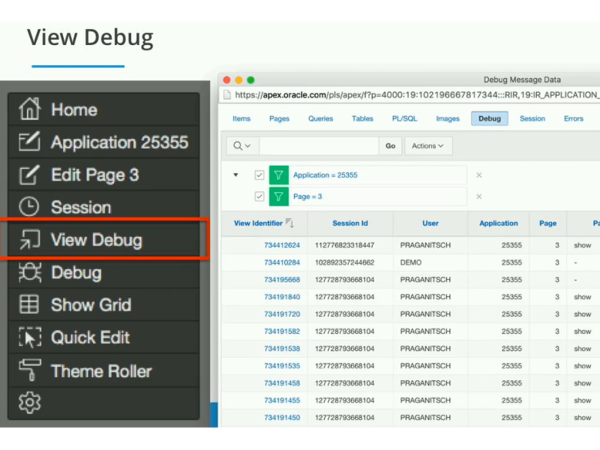This screenshot has width=600, height=450.
Task: Open Theme Roller paint roller icon
Action: click(30, 371)
